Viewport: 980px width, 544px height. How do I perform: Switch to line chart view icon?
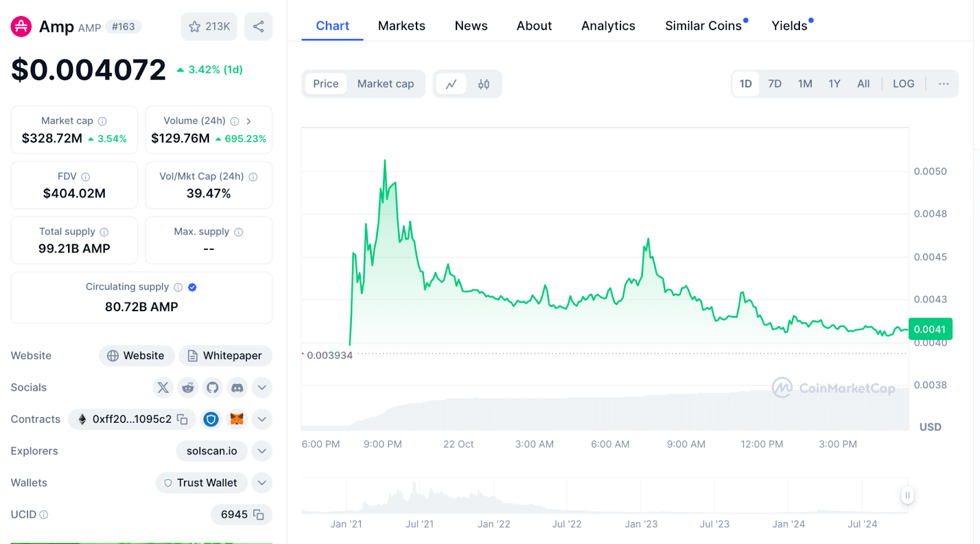451,84
